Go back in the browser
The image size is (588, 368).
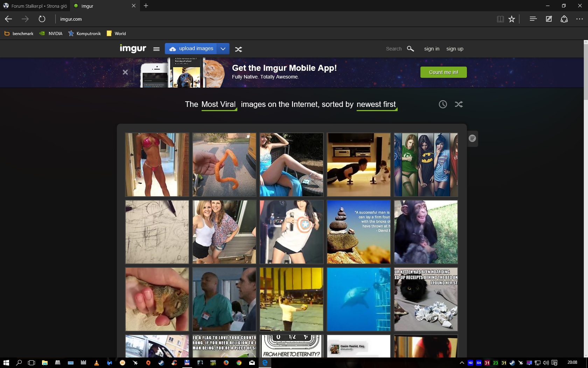point(8,19)
